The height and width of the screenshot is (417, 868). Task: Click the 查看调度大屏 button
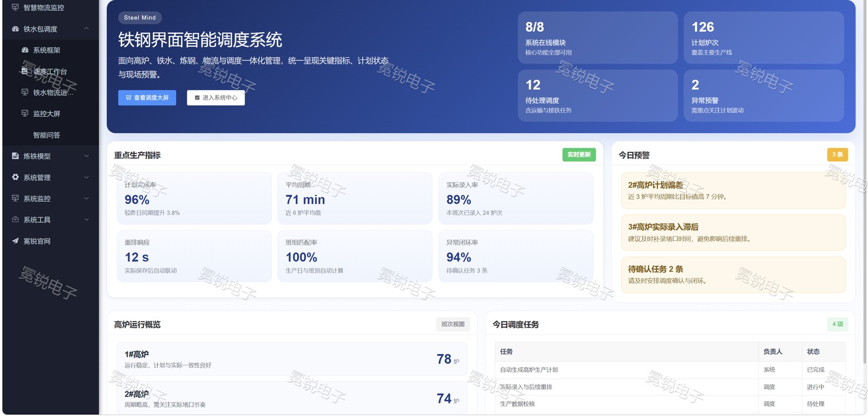pos(147,98)
